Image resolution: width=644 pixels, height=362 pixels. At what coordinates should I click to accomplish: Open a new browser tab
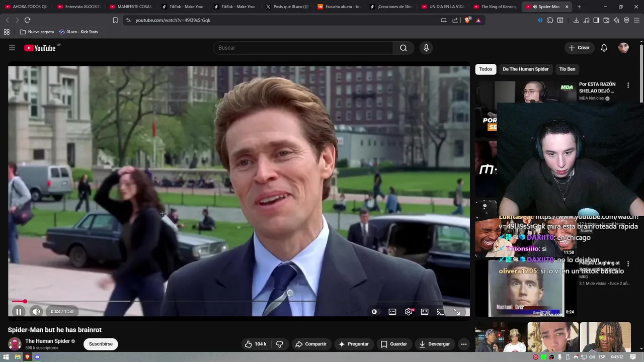pos(579,7)
